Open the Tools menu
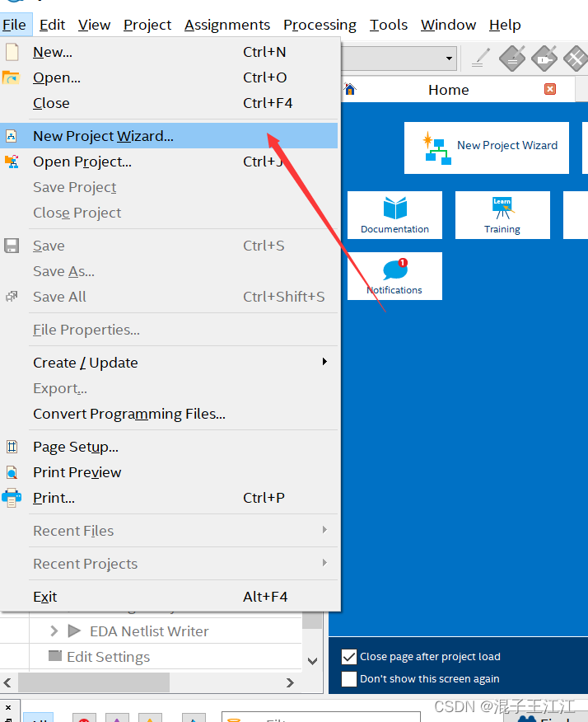The height and width of the screenshot is (722, 588). tap(389, 25)
